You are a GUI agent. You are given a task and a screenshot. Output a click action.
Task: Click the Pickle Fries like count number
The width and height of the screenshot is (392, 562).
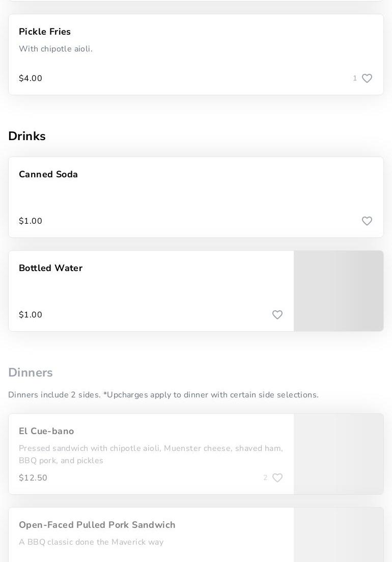pos(355,78)
